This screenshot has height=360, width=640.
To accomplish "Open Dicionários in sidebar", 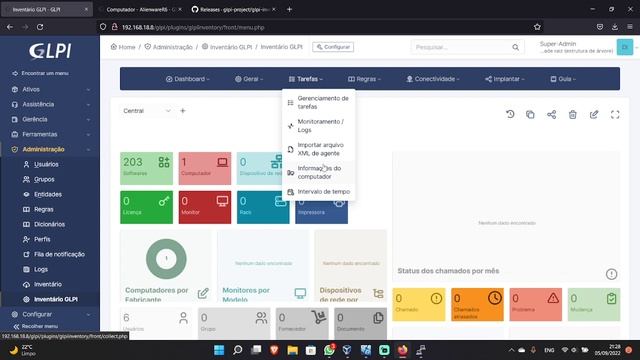I will pyautogui.click(x=49, y=224).
